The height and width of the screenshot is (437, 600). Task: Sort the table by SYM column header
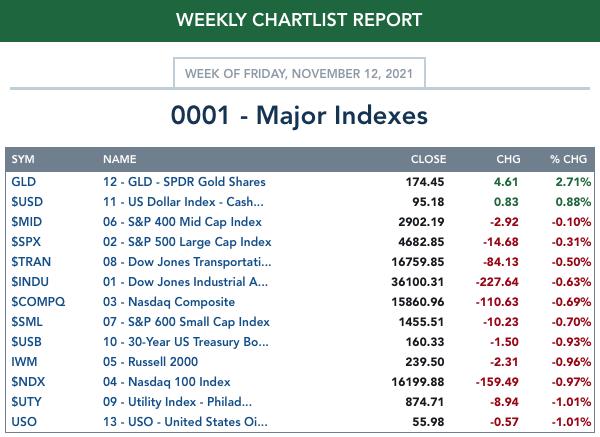click(x=23, y=159)
